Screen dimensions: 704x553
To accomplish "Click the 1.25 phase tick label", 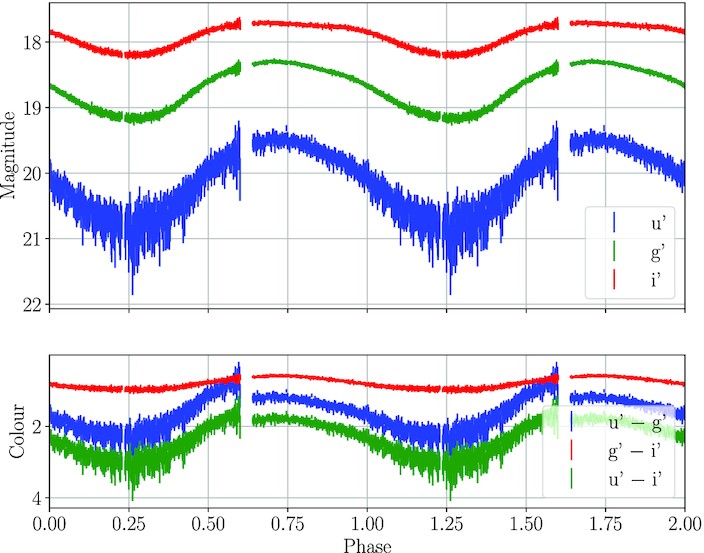I will (x=446, y=524).
